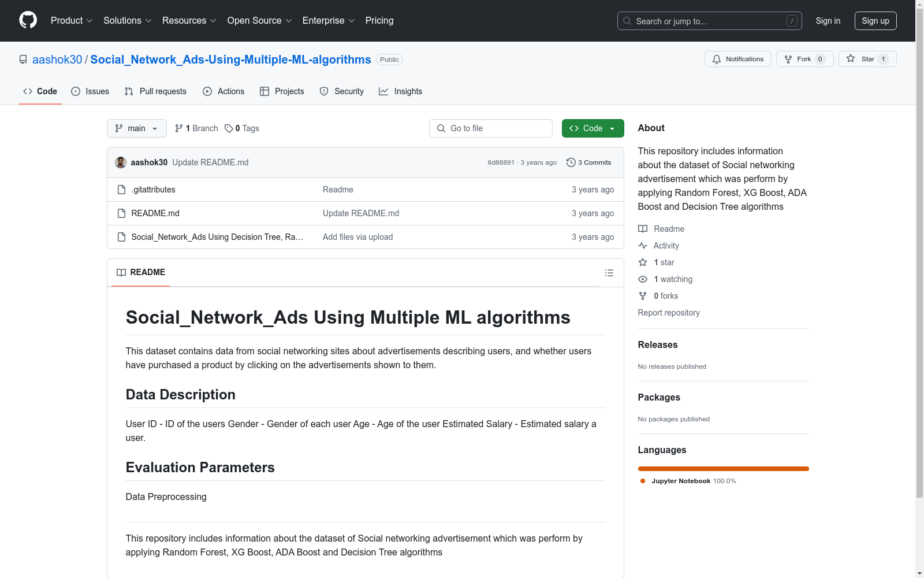This screenshot has height=578, width=924.
Task: View the 1 watching link
Action: pyautogui.click(x=666, y=279)
